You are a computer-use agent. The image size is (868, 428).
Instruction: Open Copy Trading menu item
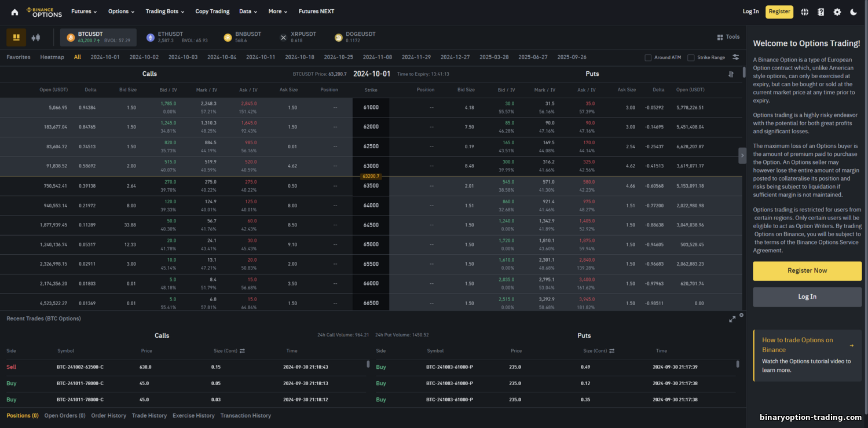click(213, 12)
